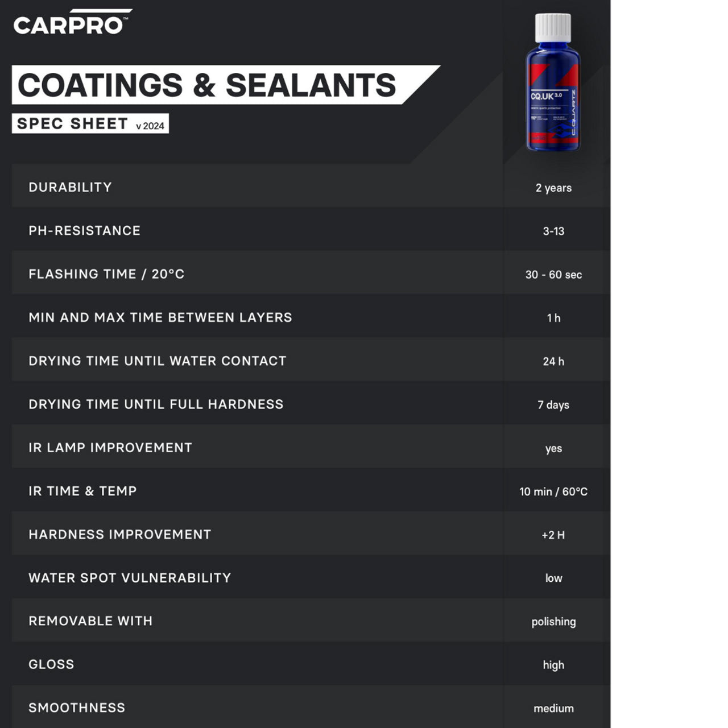
Task: Click the Hardness Improvement row label
Action: pyautogui.click(x=119, y=535)
